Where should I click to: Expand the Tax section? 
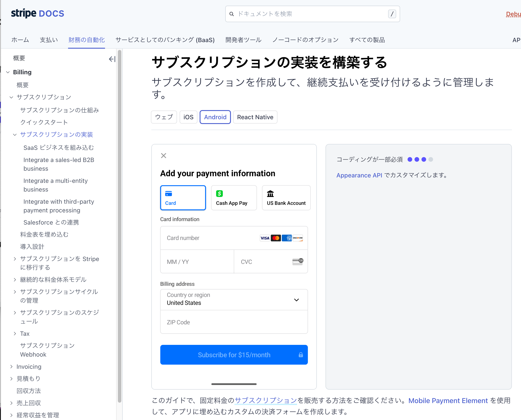(15, 333)
